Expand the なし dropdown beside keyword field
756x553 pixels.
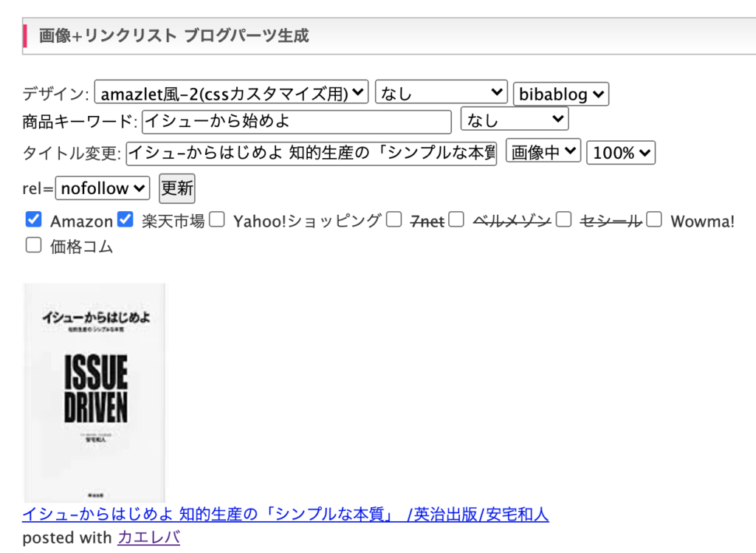coord(515,119)
